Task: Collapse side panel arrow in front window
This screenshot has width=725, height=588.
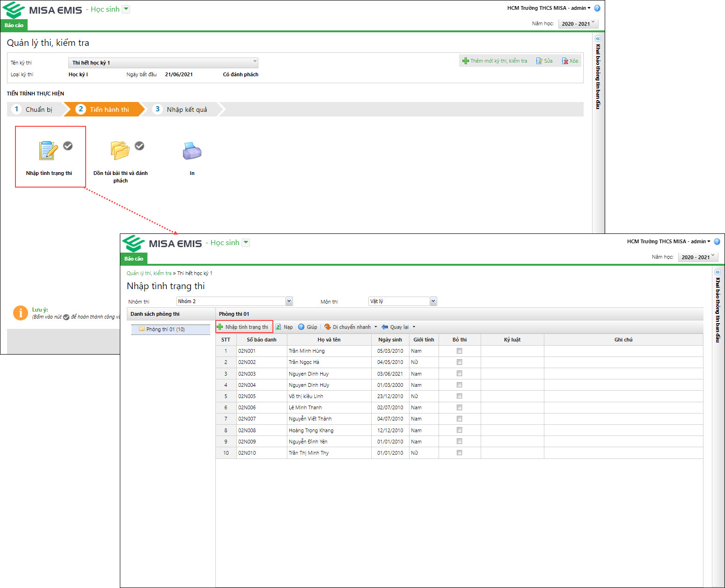Action: coord(718,272)
